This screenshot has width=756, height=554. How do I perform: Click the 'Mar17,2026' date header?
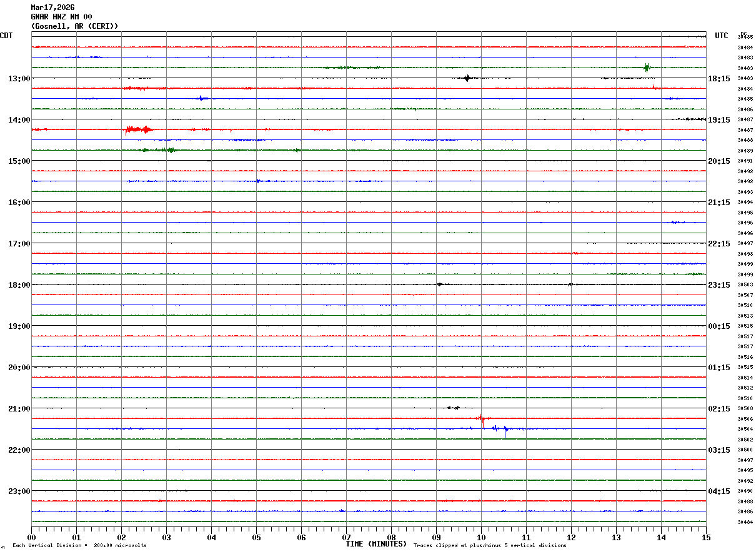coord(52,8)
